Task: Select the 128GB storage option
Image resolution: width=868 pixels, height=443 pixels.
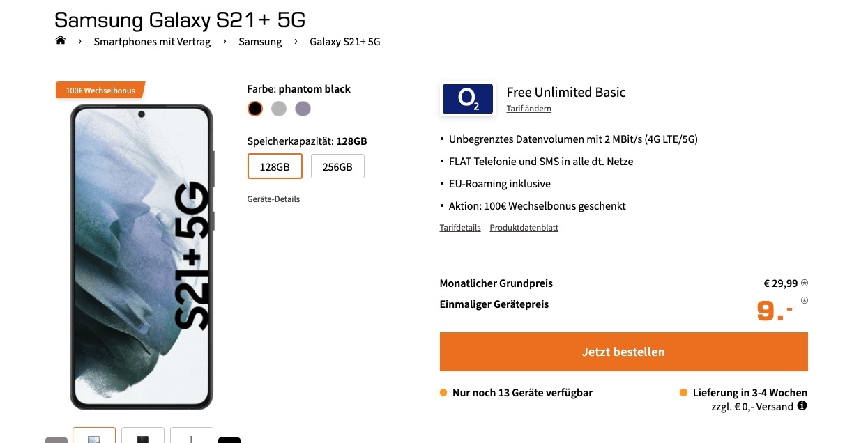Action: pos(275,166)
